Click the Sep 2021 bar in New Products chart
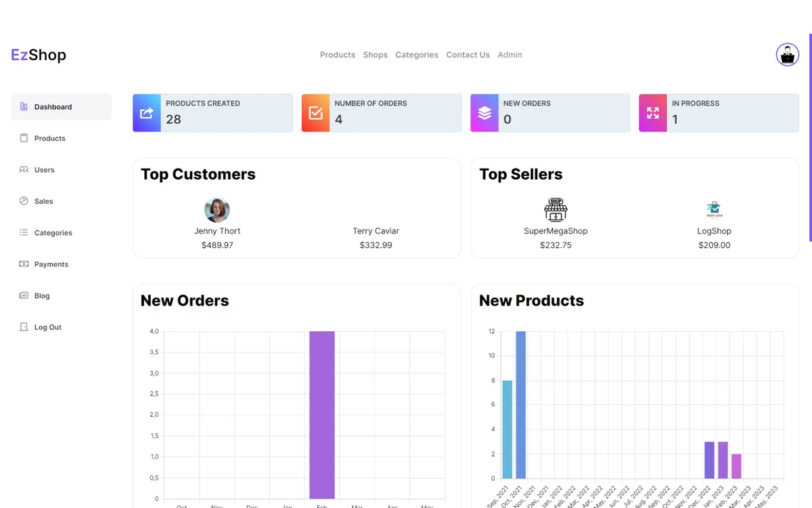The height and width of the screenshot is (508, 812). click(507, 429)
